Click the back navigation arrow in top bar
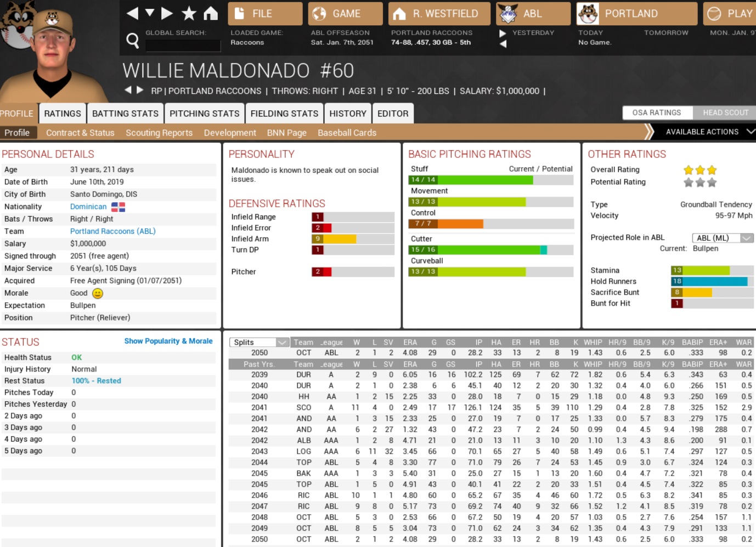The height and width of the screenshot is (547, 756). tap(132, 13)
